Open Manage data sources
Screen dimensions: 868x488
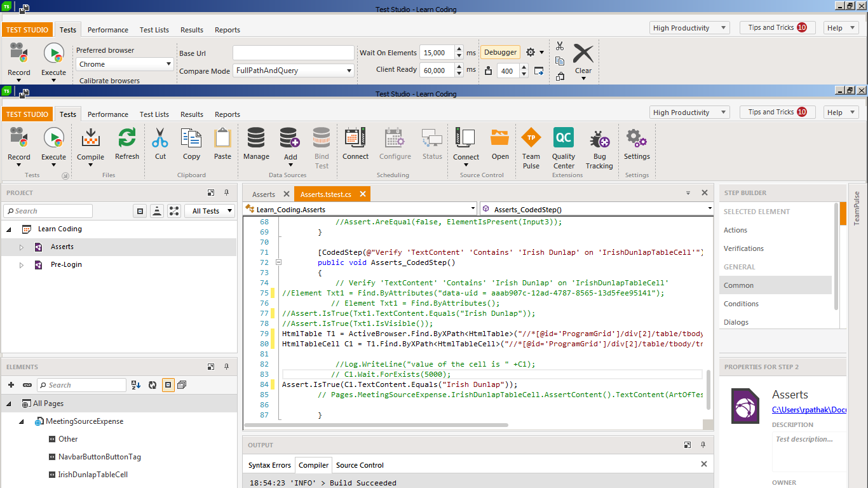point(256,139)
